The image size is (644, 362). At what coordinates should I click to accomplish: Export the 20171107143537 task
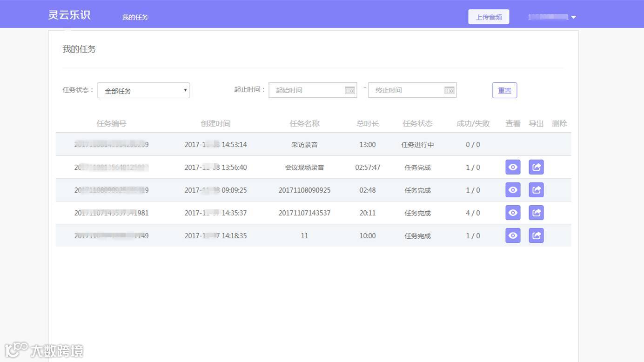pyautogui.click(x=536, y=213)
